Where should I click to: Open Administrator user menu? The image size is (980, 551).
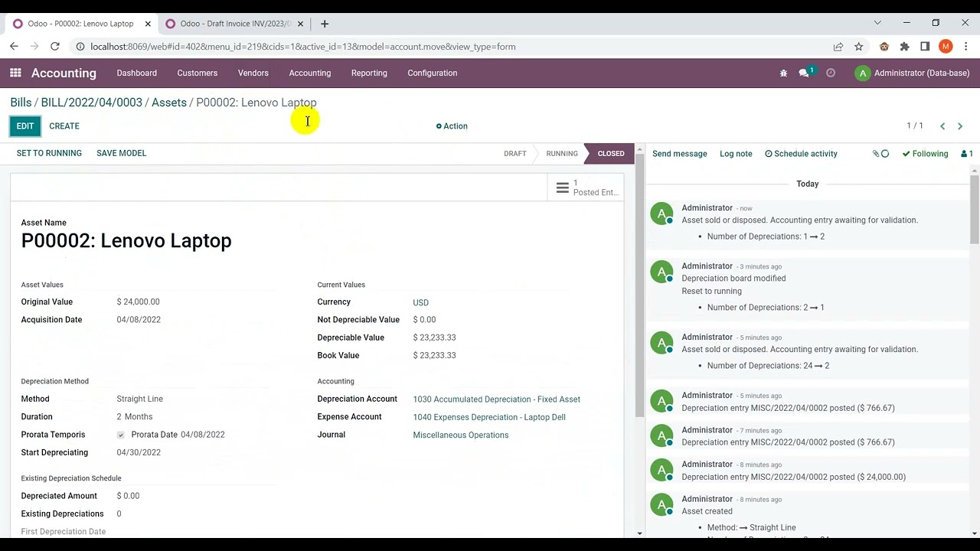(913, 73)
